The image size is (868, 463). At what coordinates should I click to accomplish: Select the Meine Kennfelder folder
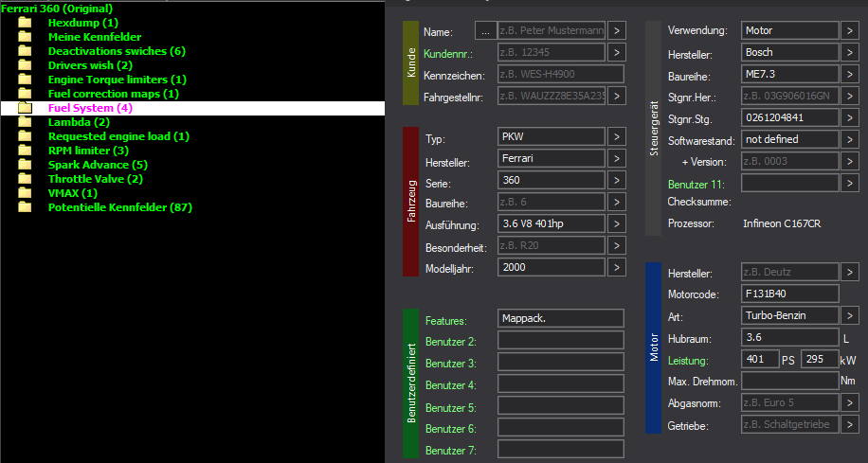pyautogui.click(x=95, y=37)
